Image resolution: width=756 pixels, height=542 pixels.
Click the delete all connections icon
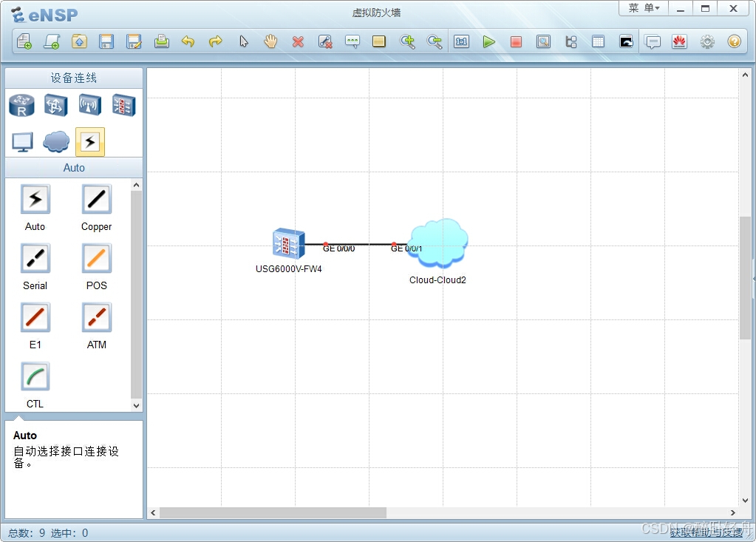[325, 41]
